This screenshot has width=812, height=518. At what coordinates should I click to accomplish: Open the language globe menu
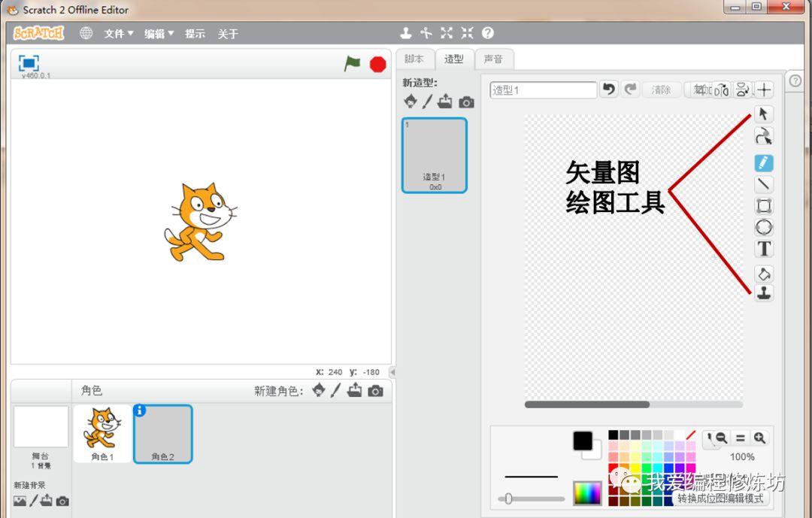[86, 33]
